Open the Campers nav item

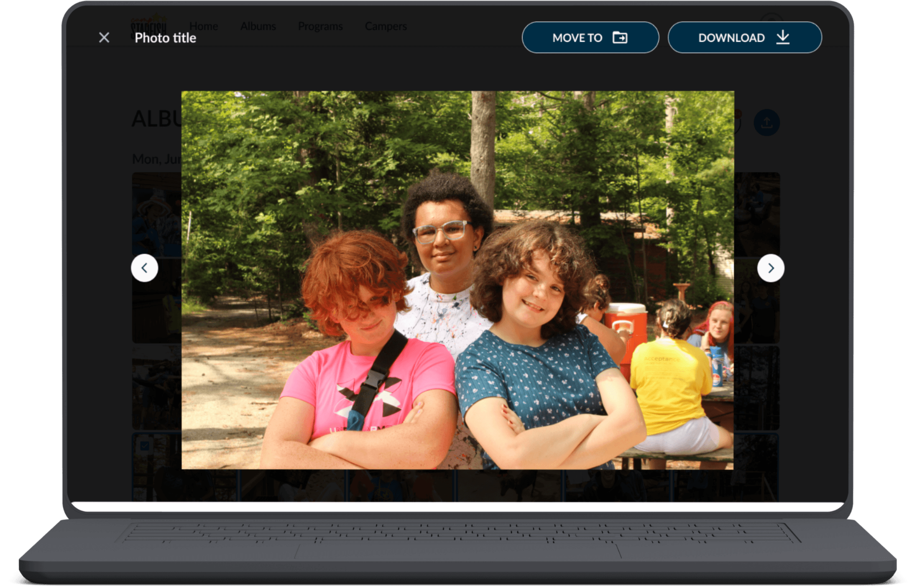coord(386,26)
